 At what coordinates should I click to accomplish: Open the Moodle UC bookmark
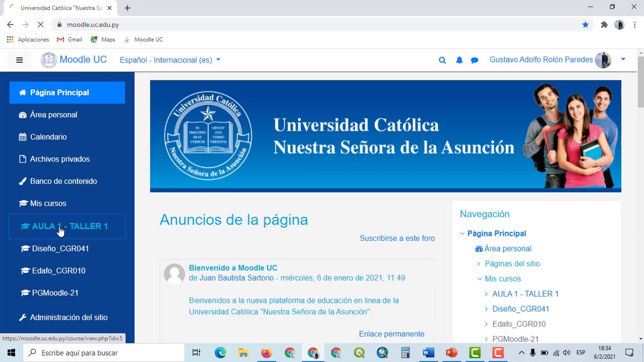click(x=143, y=39)
